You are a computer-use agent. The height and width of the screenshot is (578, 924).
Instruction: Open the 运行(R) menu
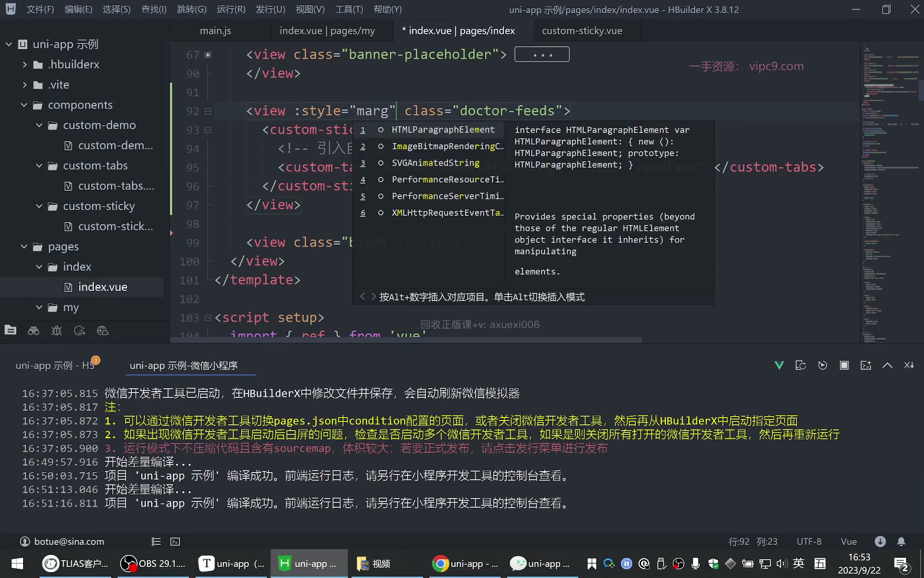click(x=231, y=10)
